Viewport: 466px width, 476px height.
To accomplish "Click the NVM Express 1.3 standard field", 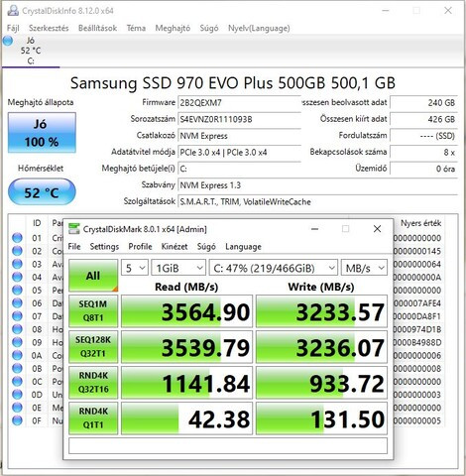I will point(317,185).
